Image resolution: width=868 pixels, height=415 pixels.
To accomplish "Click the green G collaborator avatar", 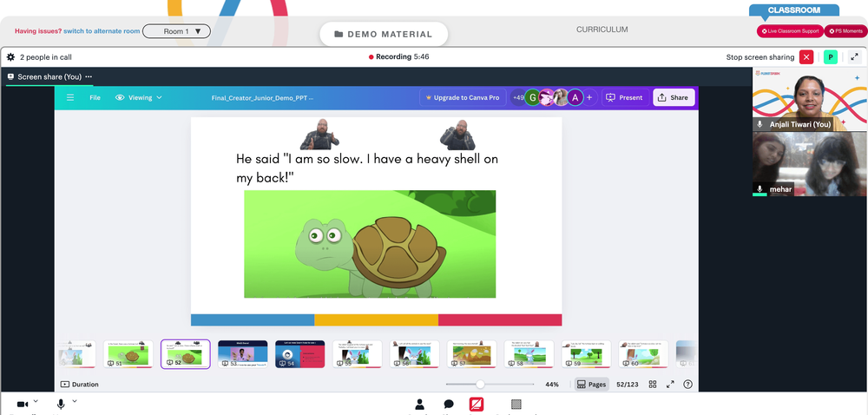I will coord(533,97).
